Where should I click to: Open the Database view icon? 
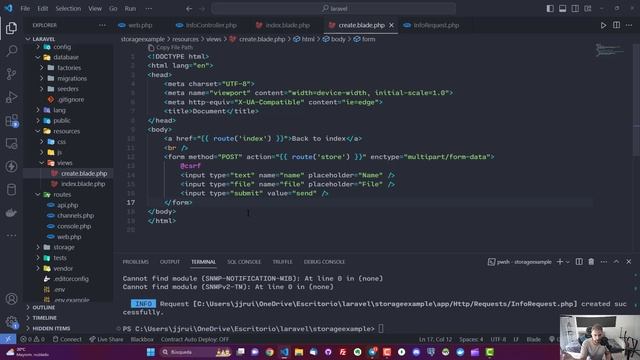(11, 189)
